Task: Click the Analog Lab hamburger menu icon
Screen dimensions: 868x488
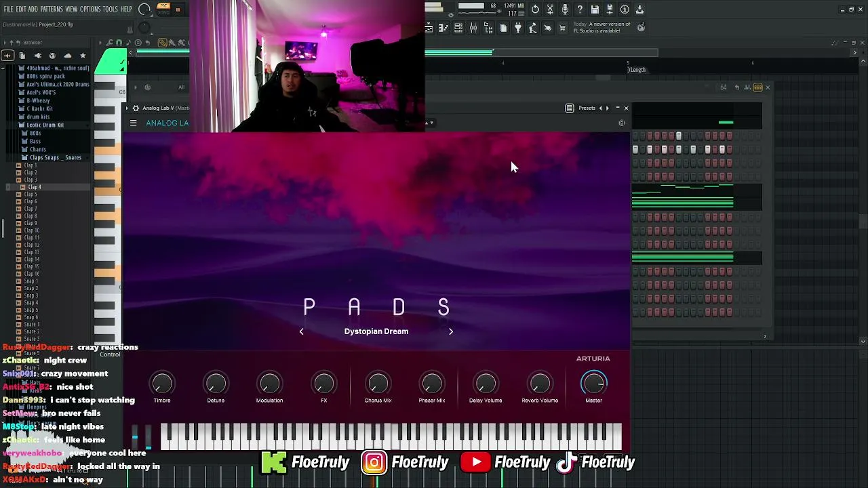Action: pyautogui.click(x=134, y=123)
